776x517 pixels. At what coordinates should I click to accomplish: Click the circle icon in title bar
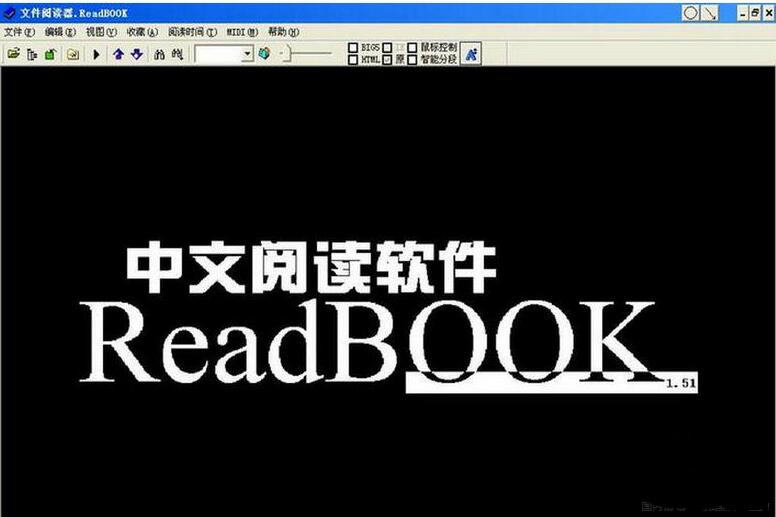(690, 13)
